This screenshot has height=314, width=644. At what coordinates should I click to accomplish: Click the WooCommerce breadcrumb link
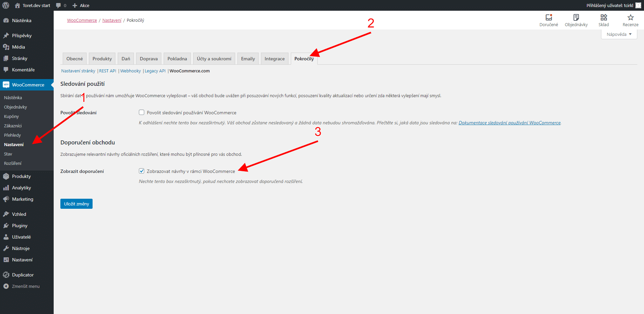click(82, 20)
